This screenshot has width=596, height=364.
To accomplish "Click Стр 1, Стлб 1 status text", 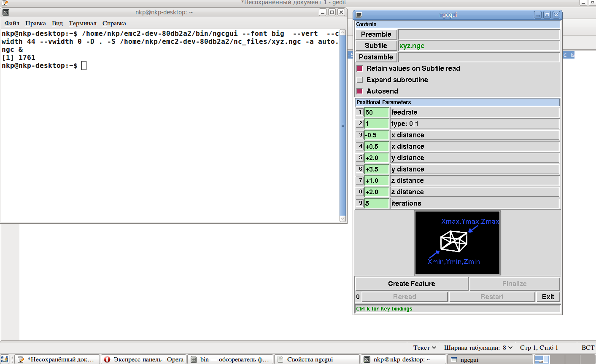I will (x=539, y=348).
